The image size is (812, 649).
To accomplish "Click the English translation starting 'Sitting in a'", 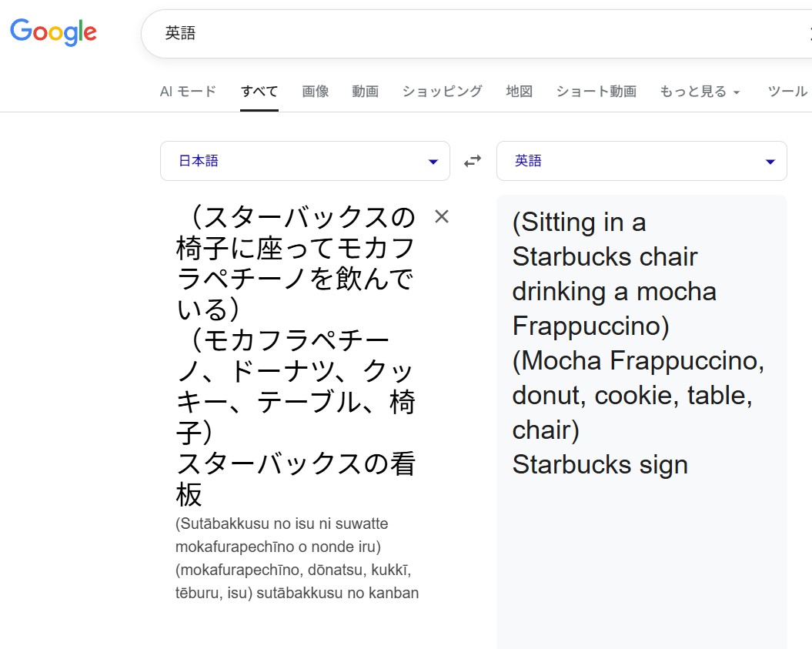I will (x=579, y=223).
